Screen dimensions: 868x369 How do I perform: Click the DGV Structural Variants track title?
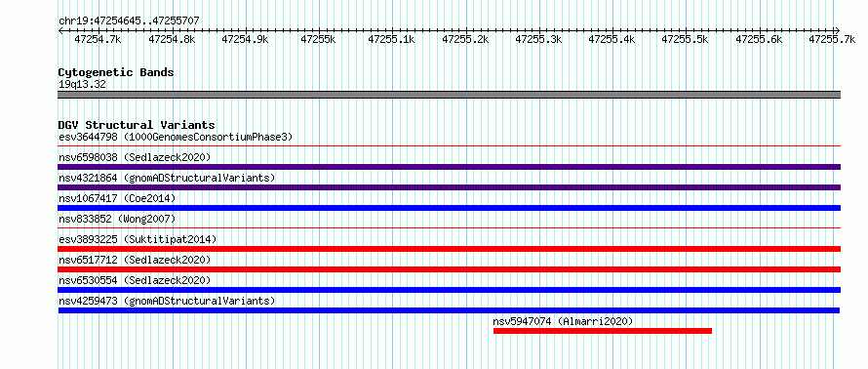pyautogui.click(x=137, y=125)
